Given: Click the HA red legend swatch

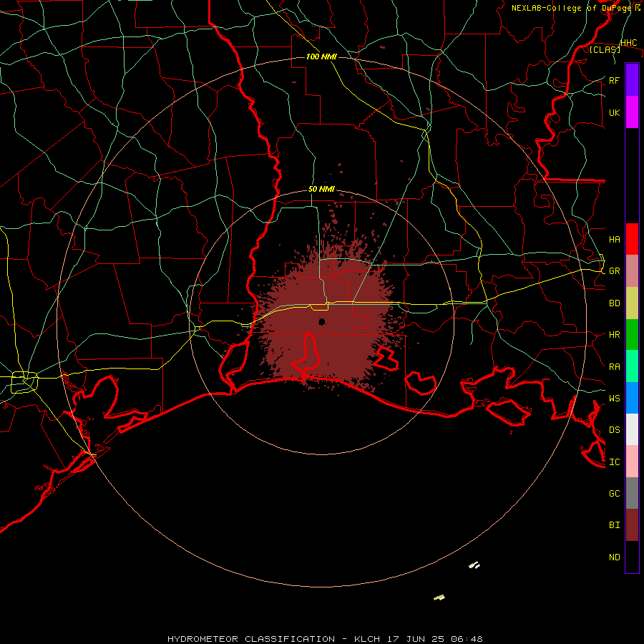Looking at the screenshot, I should 632,239.
